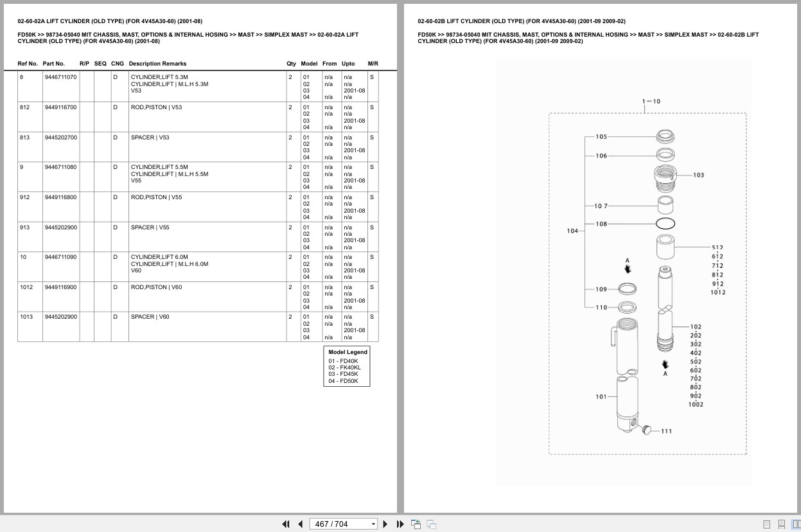This screenshot has height=532, width=801.
Task: Click CYLINDER,LIFT 5.3M description
Action: pos(159,77)
